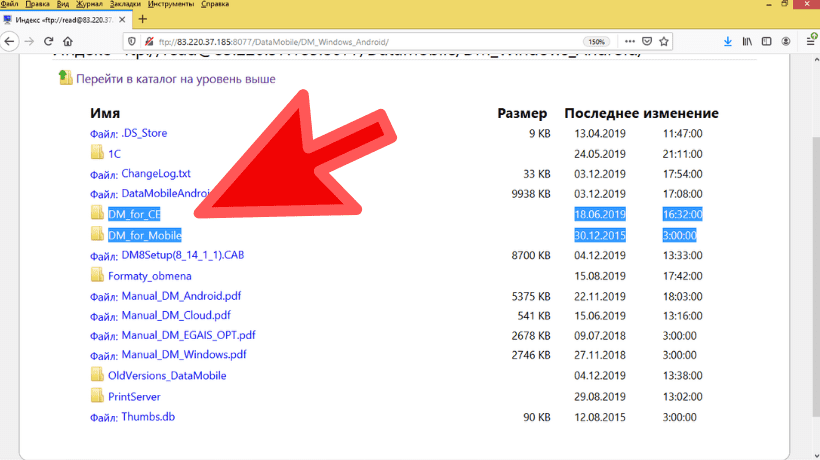Click the DM_for_CE folder icon
Viewport: 820px width, 460px height.
point(97,212)
